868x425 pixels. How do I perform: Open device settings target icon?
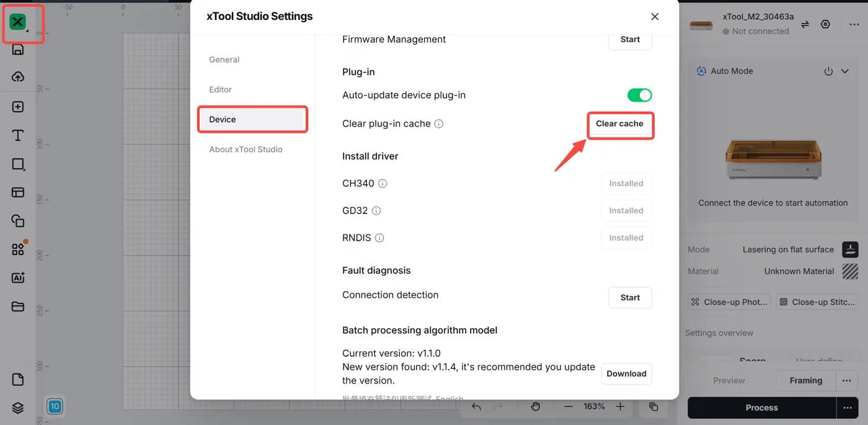pyautogui.click(x=825, y=24)
